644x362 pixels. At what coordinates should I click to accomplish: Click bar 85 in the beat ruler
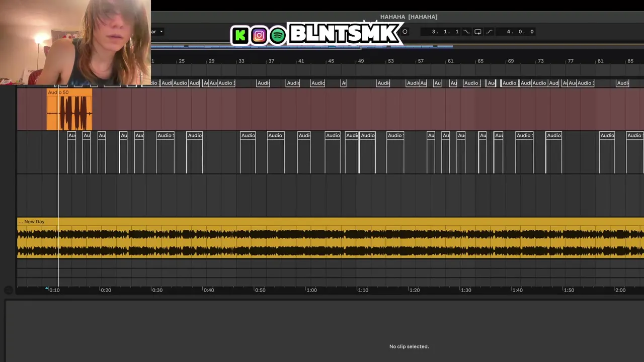click(630, 61)
